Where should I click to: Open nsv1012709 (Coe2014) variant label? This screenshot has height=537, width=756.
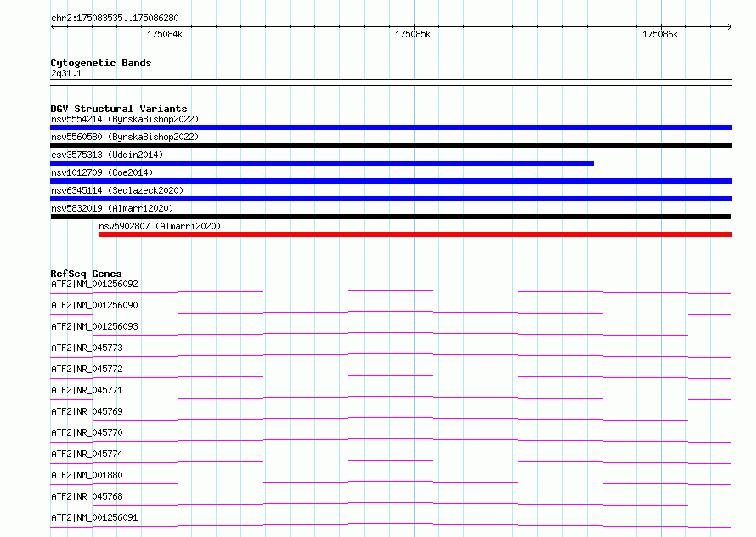(102, 172)
